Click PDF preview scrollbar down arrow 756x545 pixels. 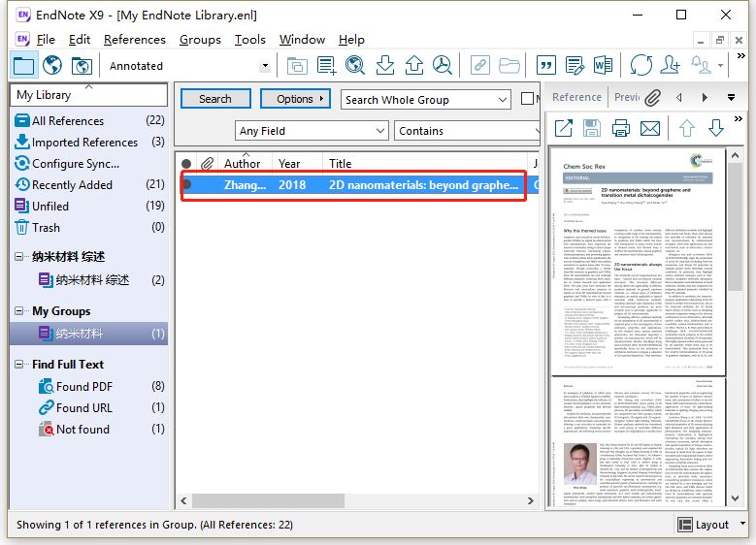(x=736, y=498)
